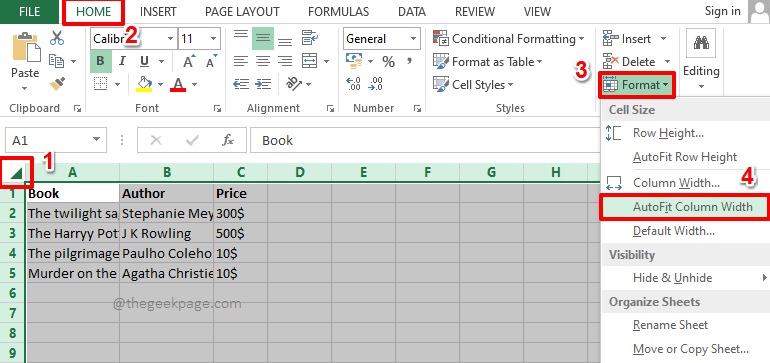Click the formula bar containing Book

425,140
